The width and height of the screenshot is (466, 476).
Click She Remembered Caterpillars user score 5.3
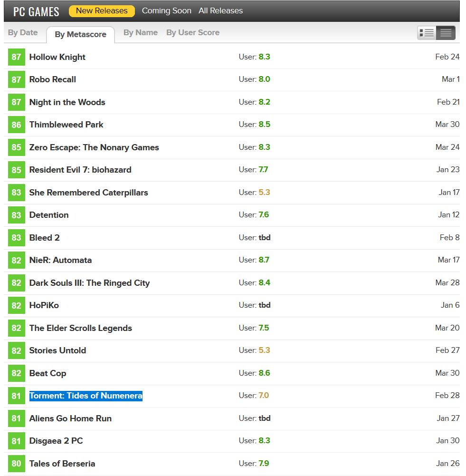click(264, 193)
